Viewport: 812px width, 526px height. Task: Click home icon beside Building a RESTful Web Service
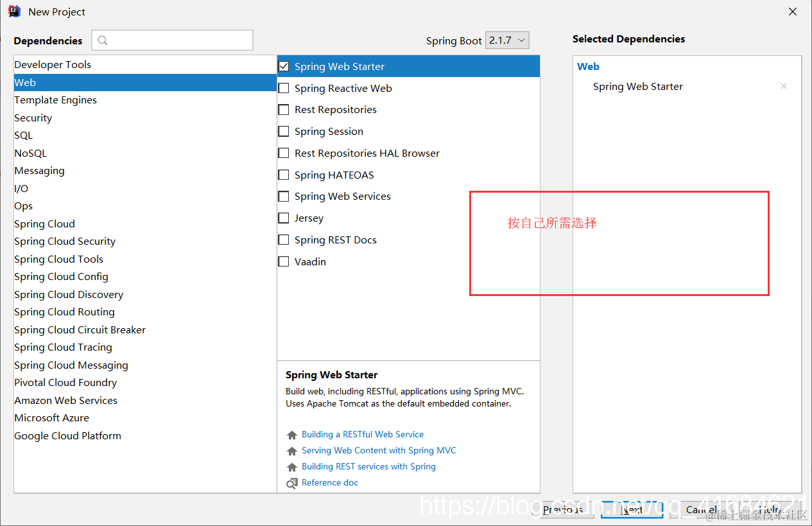[x=292, y=435]
